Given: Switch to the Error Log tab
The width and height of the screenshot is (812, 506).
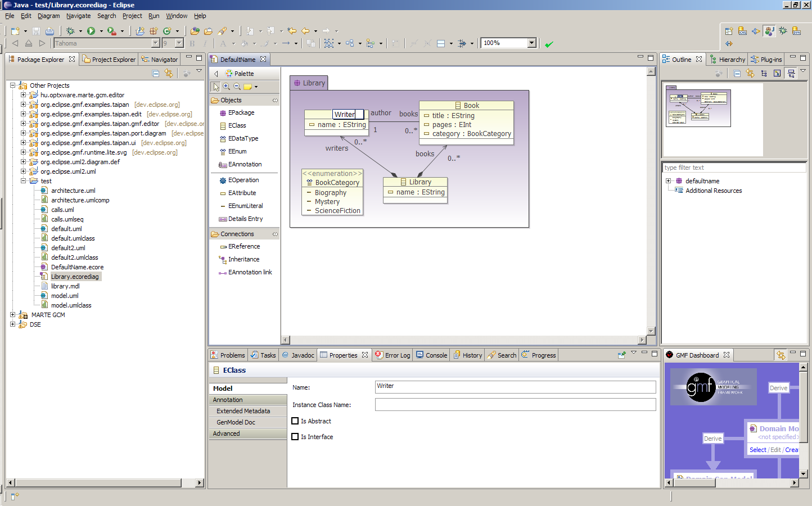Looking at the screenshot, I should [x=393, y=355].
